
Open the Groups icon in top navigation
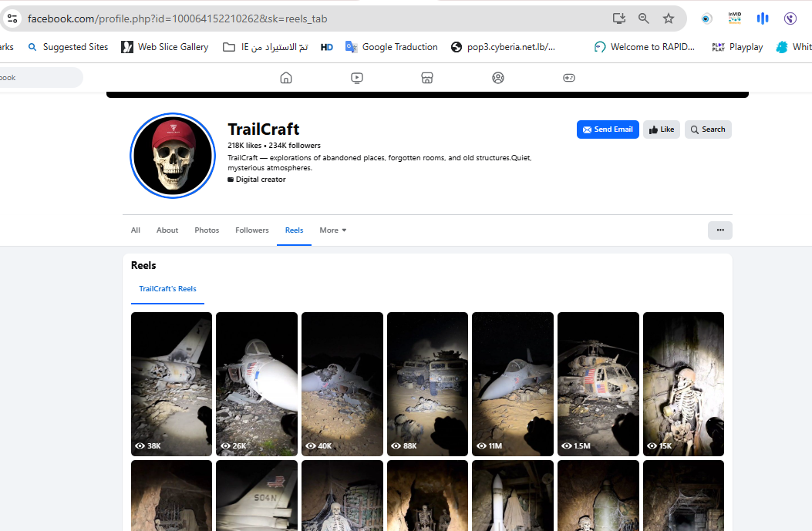(498, 78)
